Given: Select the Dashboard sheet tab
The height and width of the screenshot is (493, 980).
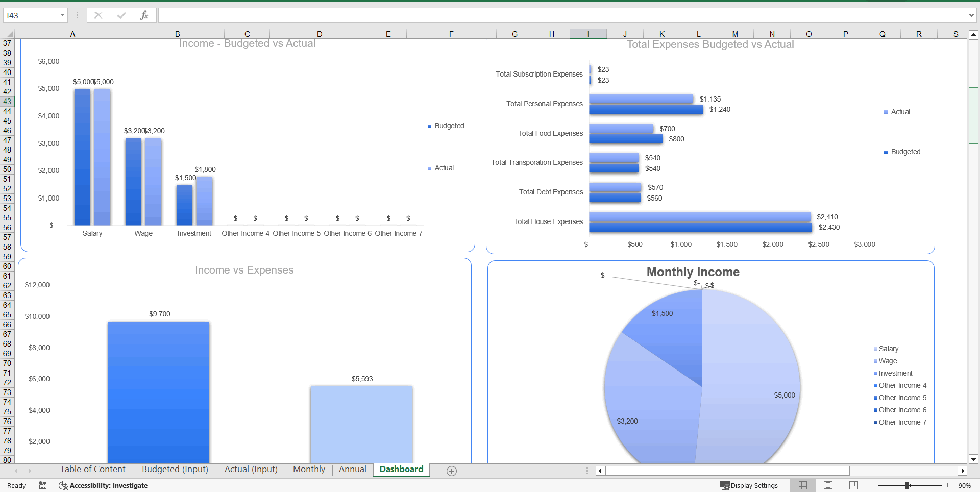Looking at the screenshot, I should [x=401, y=469].
